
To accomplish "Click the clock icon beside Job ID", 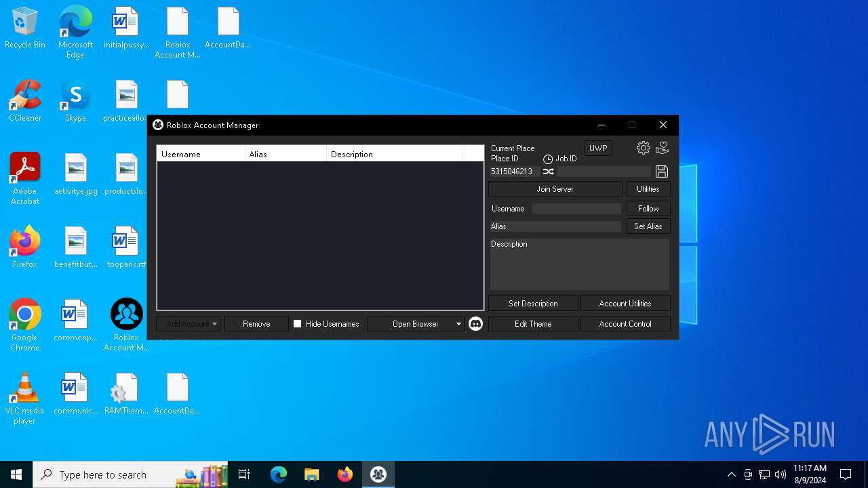I will 548,159.
